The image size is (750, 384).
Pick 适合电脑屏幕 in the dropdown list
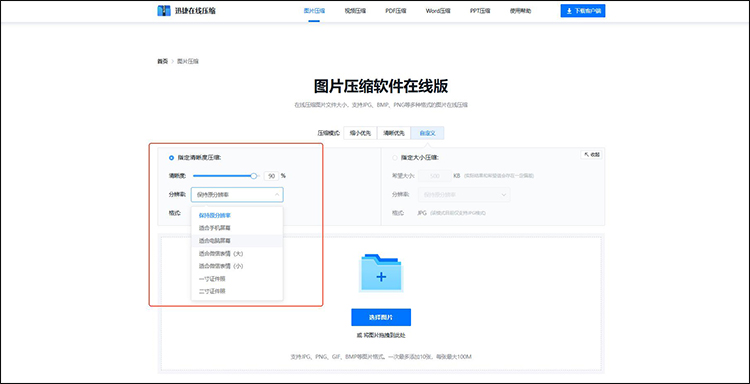(237, 241)
